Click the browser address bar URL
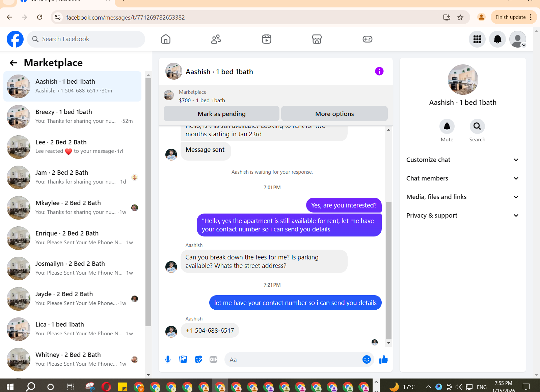 click(x=126, y=17)
